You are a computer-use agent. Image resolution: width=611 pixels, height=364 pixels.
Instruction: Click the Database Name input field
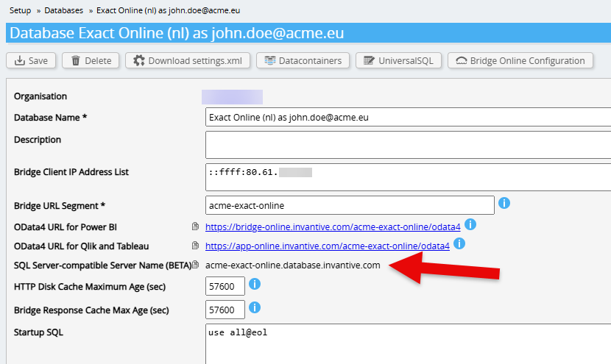click(408, 117)
